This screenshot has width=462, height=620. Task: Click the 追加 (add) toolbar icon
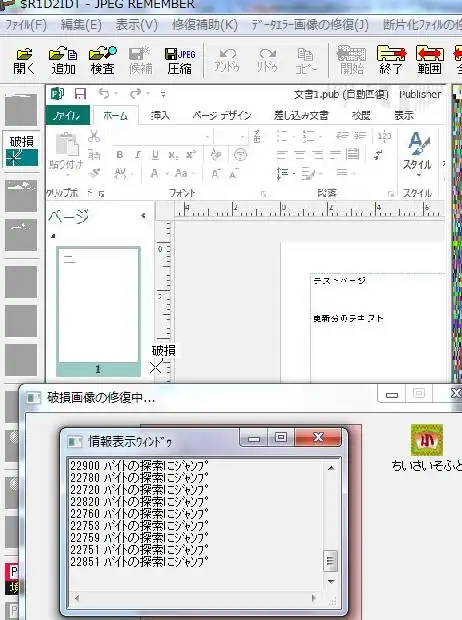(63, 61)
